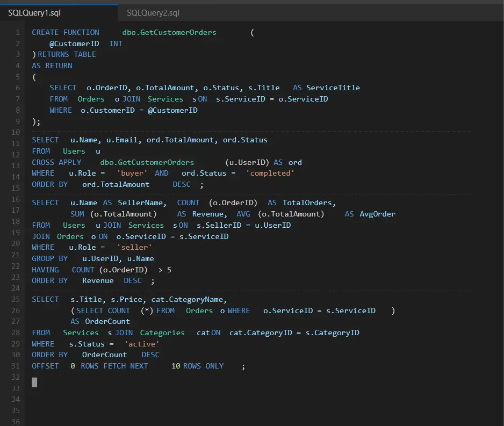Click line number 36 in the gutter
This screenshot has width=504, height=426.
(16, 422)
